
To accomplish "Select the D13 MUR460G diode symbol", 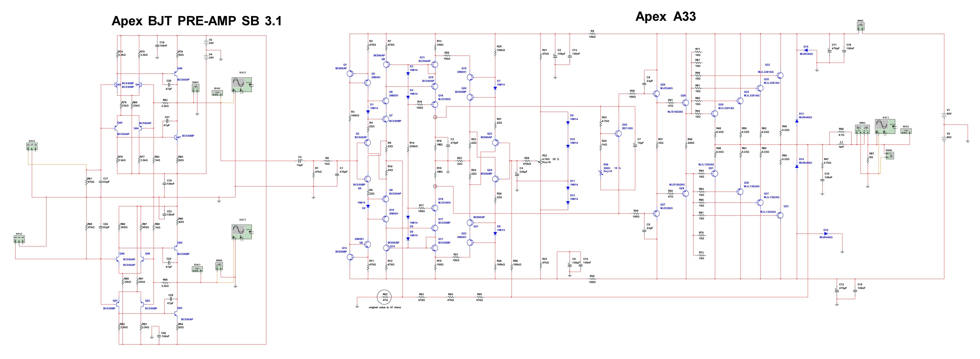I will [797, 121].
